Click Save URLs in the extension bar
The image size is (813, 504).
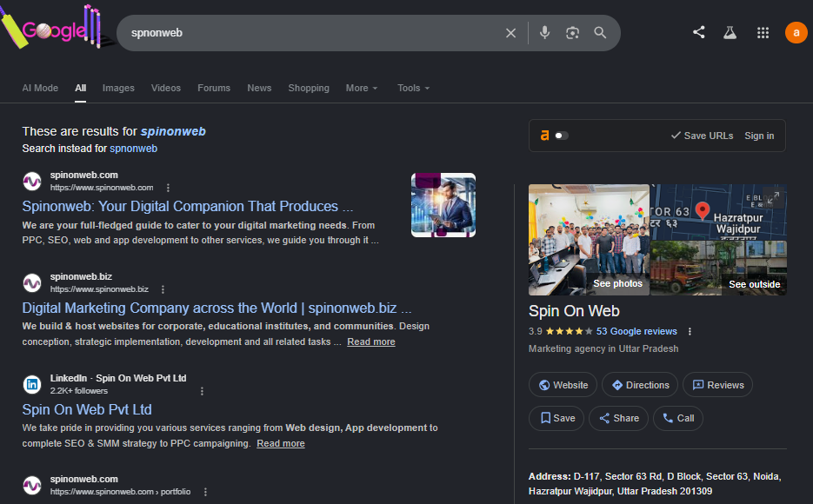pyautogui.click(x=702, y=136)
